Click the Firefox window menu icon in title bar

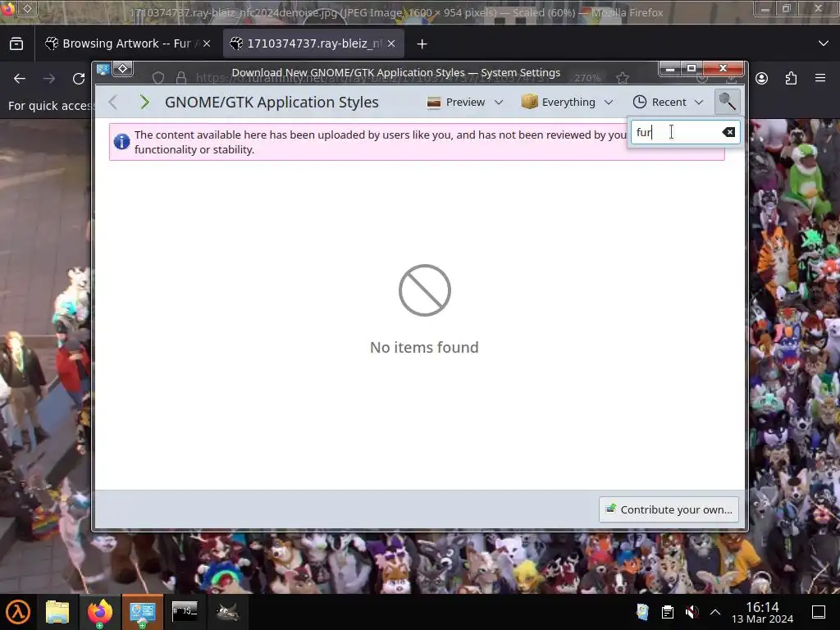(x=7, y=8)
